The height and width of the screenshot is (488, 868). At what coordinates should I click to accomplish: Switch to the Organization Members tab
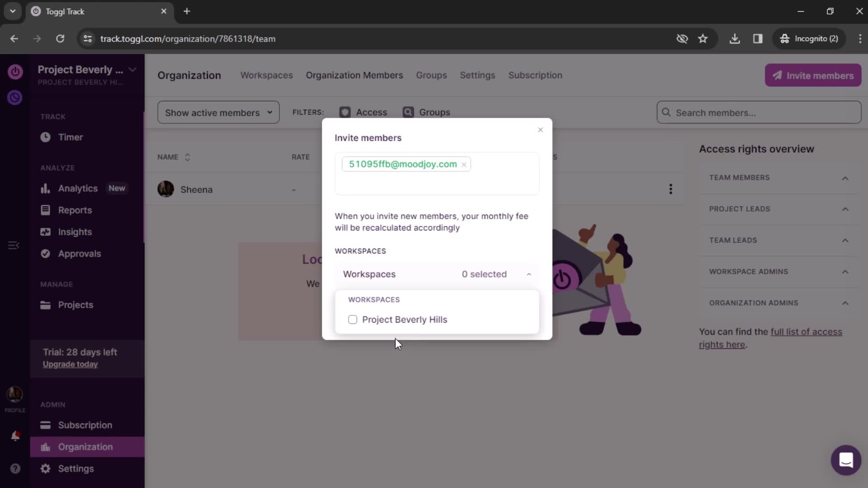pyautogui.click(x=355, y=75)
